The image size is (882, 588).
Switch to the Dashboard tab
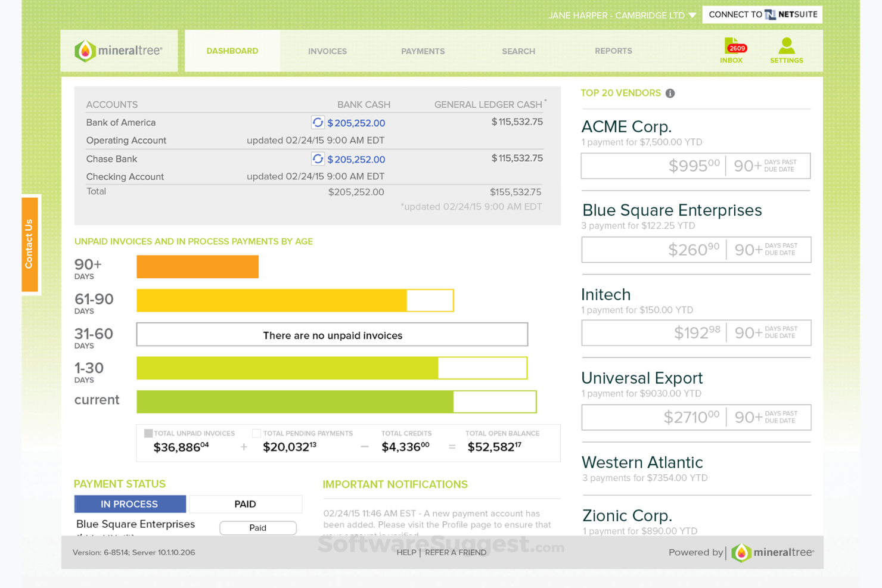(x=232, y=51)
